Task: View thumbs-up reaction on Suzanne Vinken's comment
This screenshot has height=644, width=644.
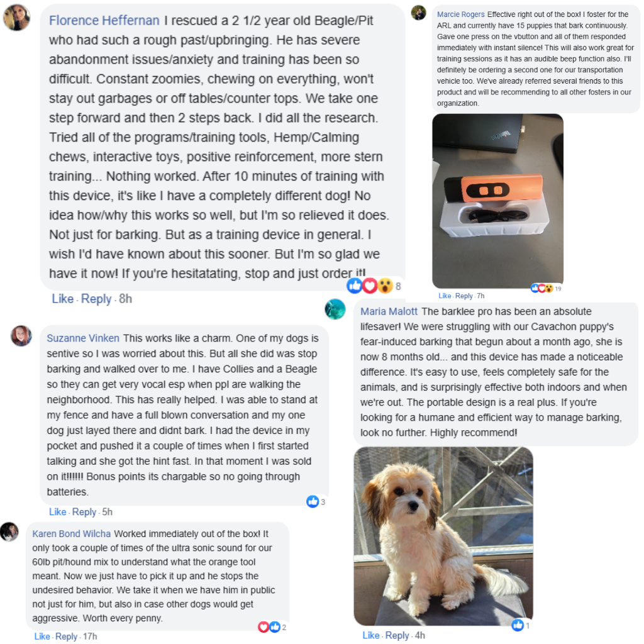Action: point(316,501)
